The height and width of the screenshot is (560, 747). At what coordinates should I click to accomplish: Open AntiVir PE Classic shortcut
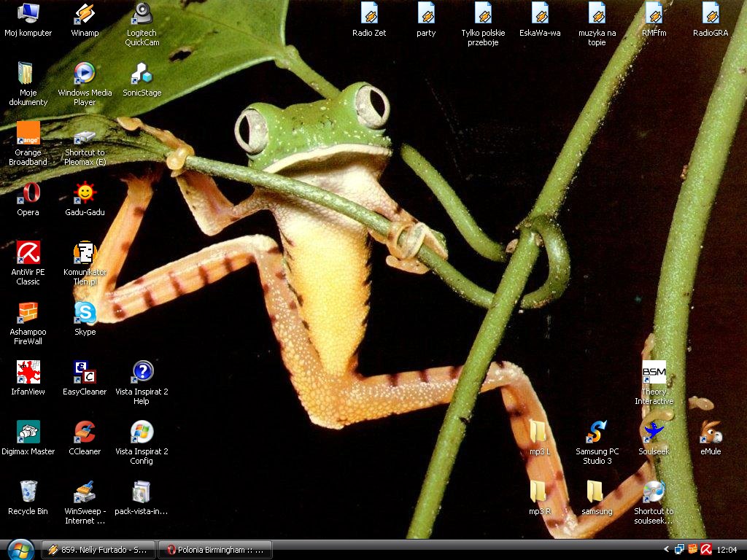tap(28, 254)
